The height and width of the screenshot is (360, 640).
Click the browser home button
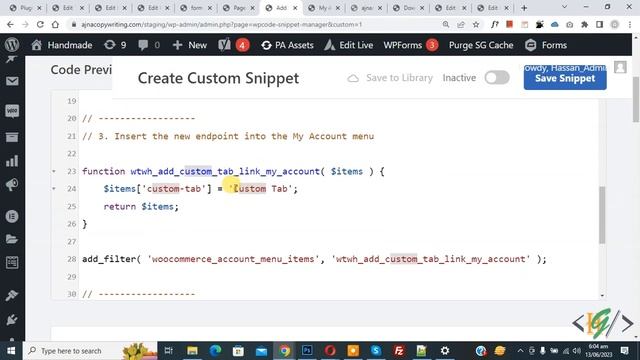(x=55, y=24)
